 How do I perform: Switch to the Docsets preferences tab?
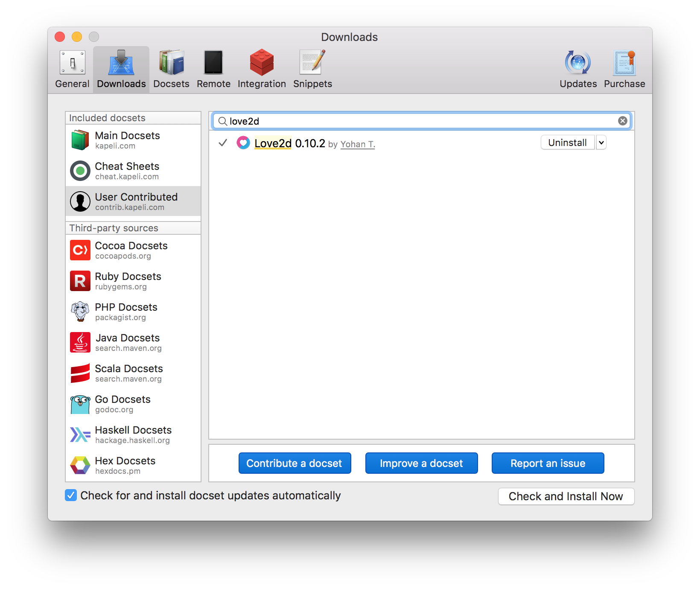coord(171,69)
